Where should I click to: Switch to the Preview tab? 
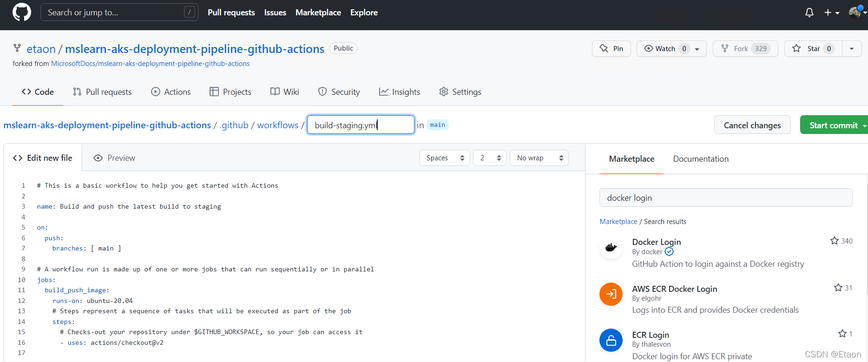114,158
